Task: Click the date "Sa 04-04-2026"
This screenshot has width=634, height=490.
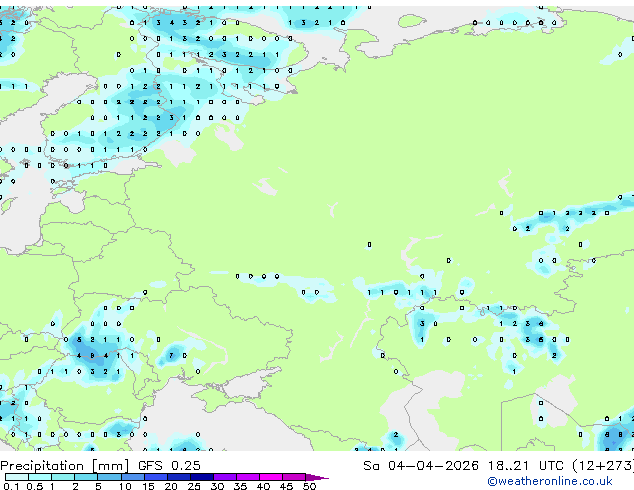Action: (421, 466)
